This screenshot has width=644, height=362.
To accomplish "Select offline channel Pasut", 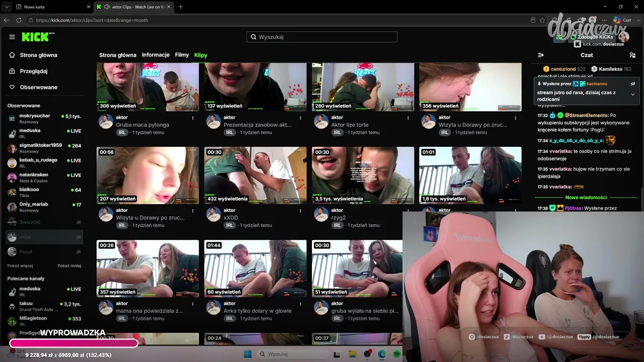I will pos(44,251).
